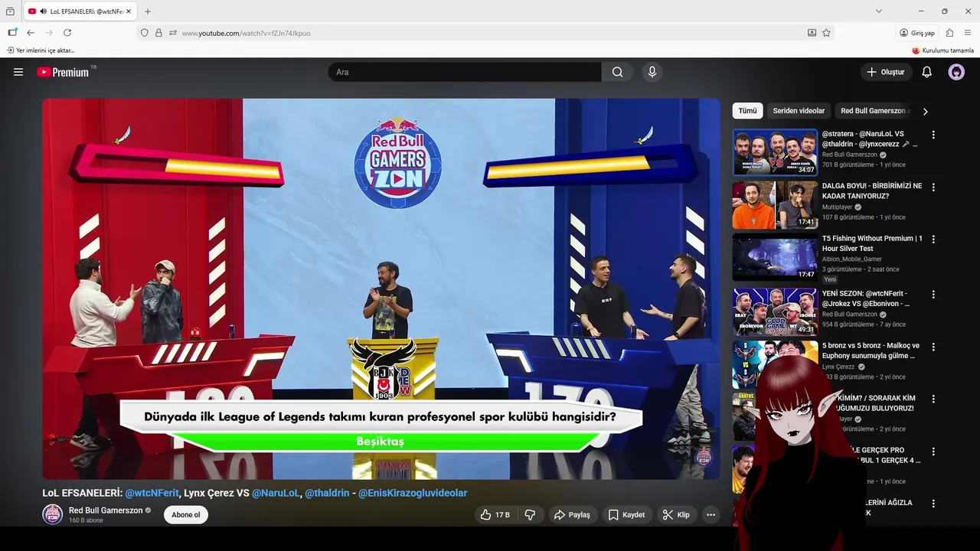
Task: Click the Ara search input field
Action: pos(465,72)
